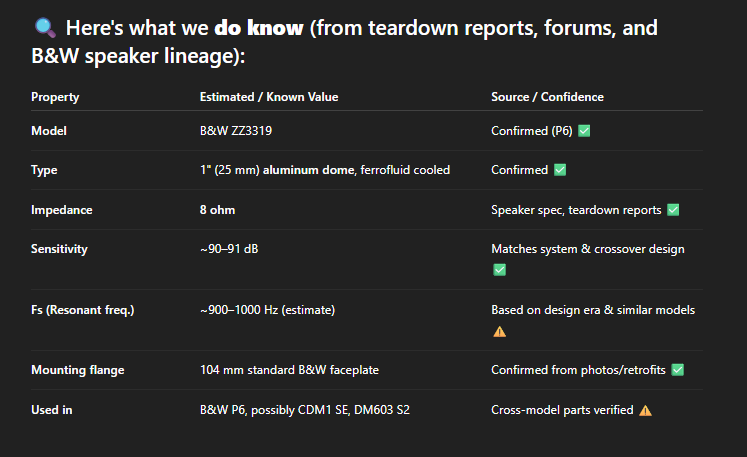Screen dimensions: 747x457
Task: Click the B&W ZZ3319 model value
Action: pyautogui.click(x=236, y=131)
